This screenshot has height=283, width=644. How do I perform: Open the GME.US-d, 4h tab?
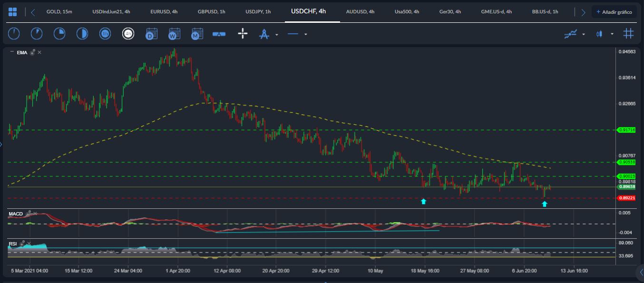click(x=497, y=11)
